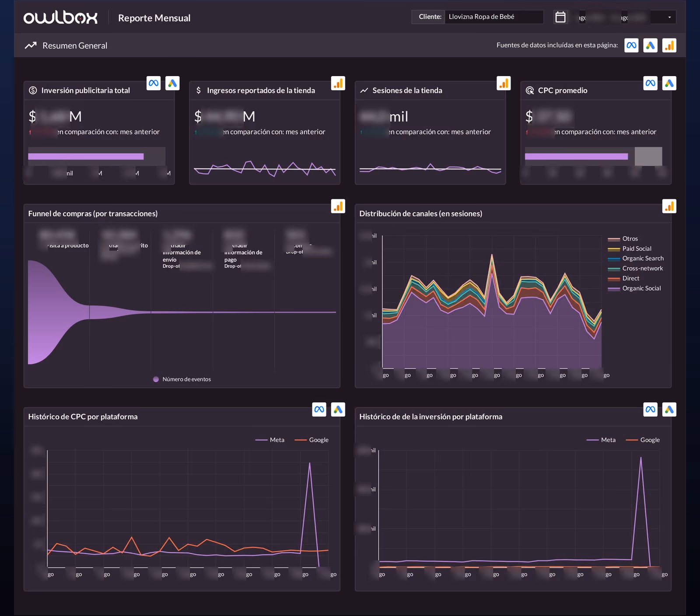The width and height of the screenshot is (700, 616).
Task: Toggle Meta series in inversión por plataforma legend
Action: [601, 440]
